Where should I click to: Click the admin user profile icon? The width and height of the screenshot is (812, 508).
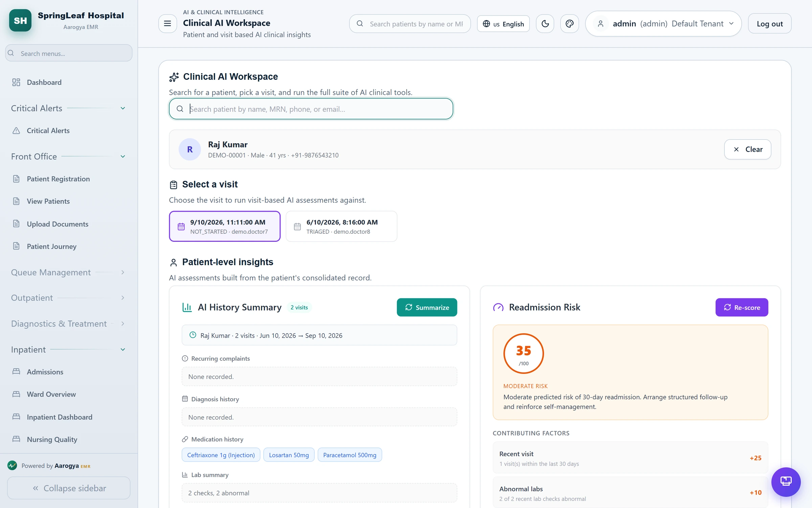[601, 23]
